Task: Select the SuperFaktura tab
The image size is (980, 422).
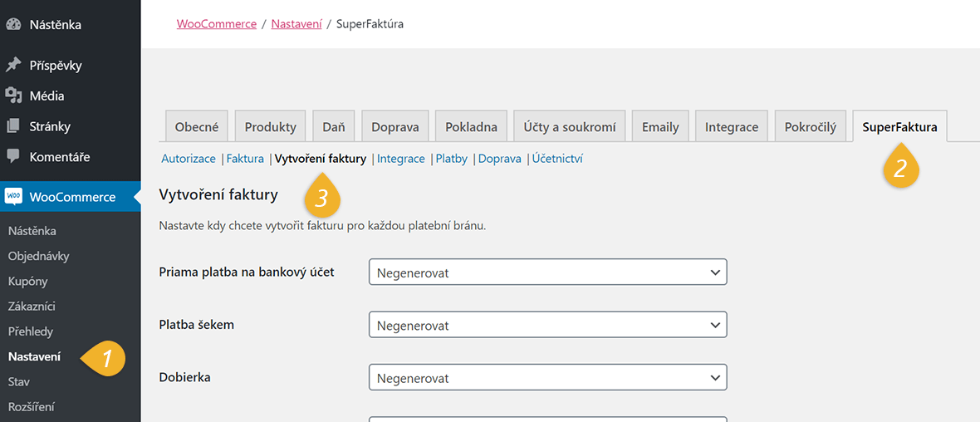Action: [x=899, y=126]
